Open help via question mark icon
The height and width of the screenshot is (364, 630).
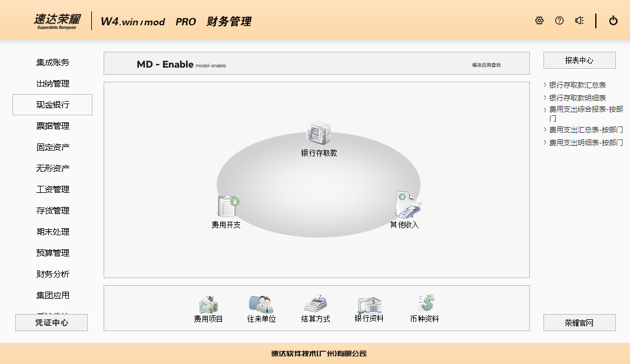(559, 21)
